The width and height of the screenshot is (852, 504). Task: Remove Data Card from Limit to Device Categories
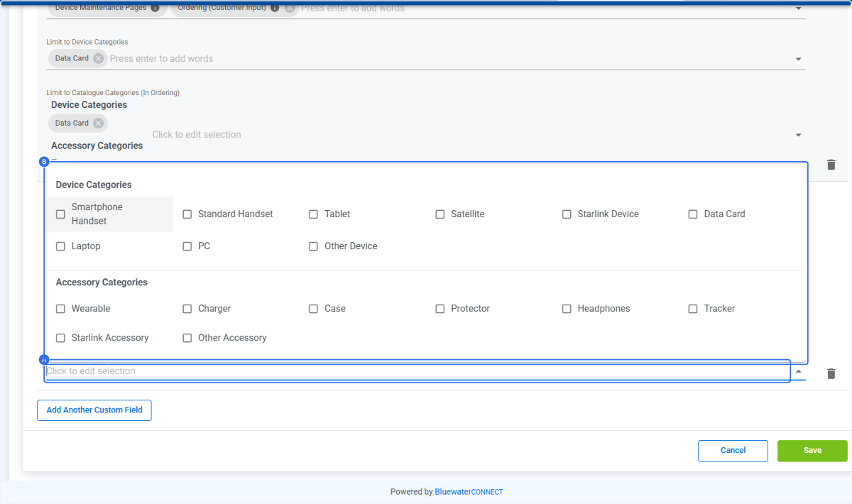click(x=99, y=58)
